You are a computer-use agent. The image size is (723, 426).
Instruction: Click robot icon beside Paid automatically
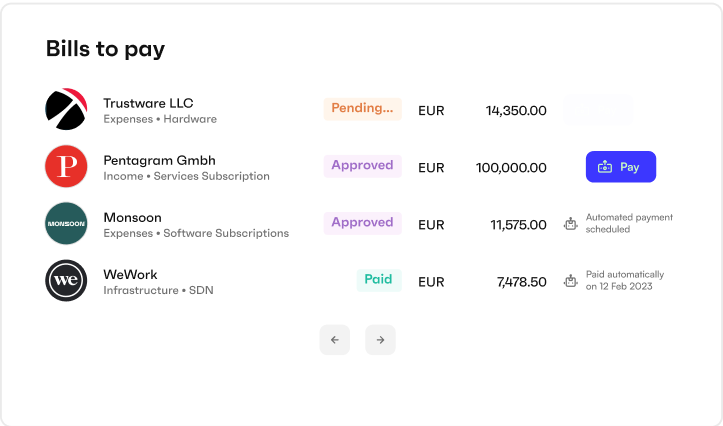coord(571,281)
